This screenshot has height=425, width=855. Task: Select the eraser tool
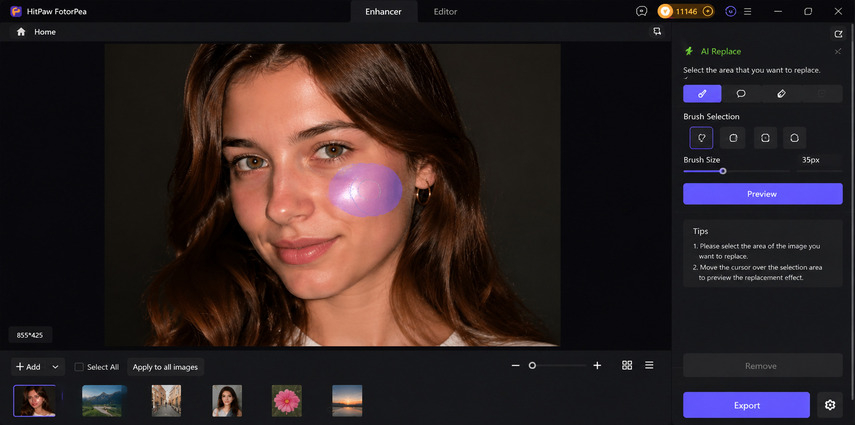[x=781, y=94]
